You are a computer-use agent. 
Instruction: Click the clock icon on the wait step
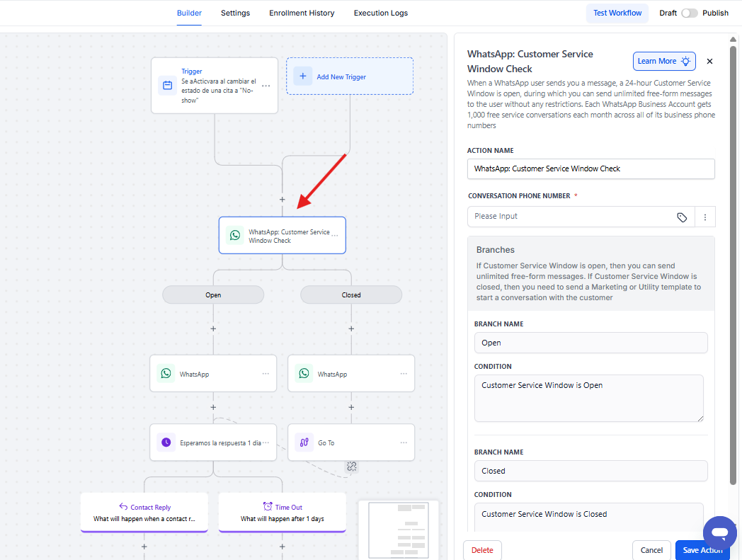pos(166,442)
